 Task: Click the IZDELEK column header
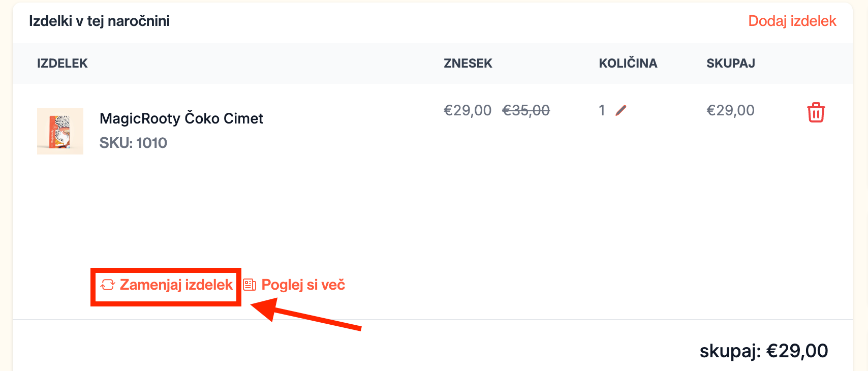point(62,64)
